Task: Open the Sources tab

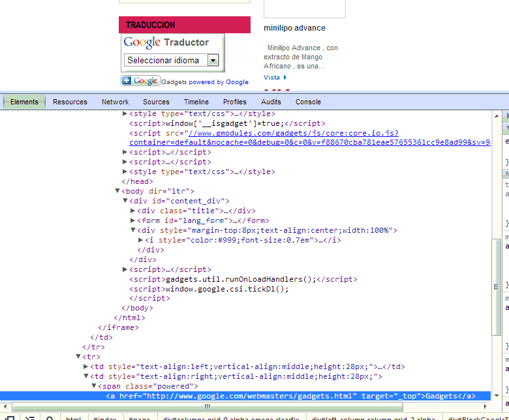Action: point(156,102)
